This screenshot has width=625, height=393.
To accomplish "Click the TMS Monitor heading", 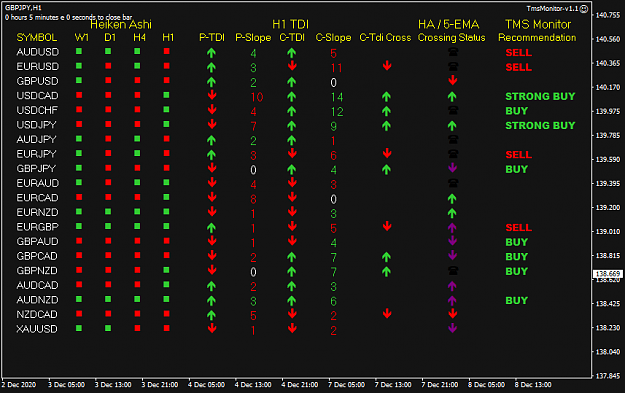I will (x=538, y=24).
